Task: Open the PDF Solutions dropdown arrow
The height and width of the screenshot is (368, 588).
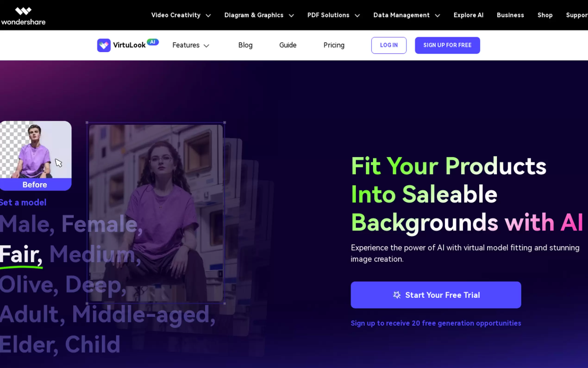Action: coord(357,16)
